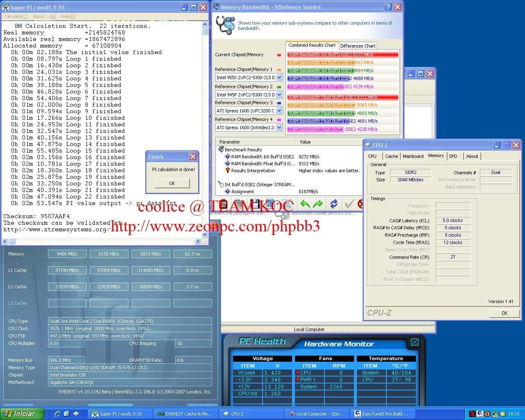The image size is (525, 420).
Task: Click DDR2 Type field in CPU-Z Memory tab
Action: (x=411, y=172)
